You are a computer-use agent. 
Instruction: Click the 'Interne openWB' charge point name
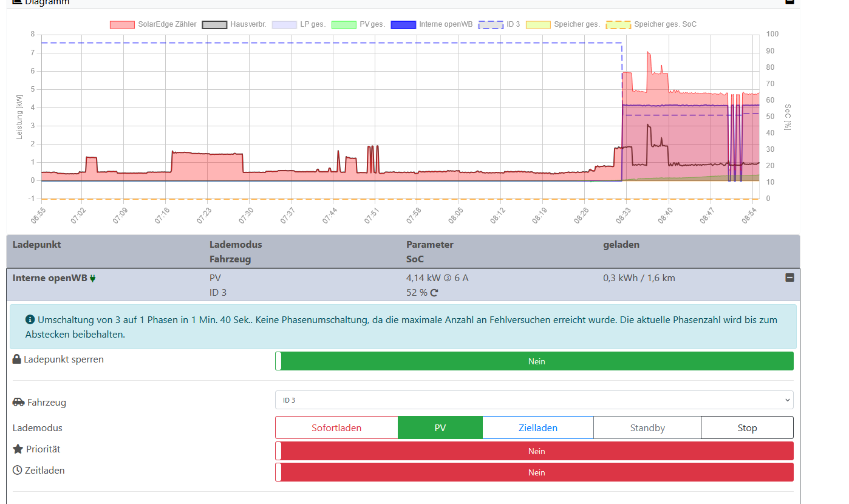tap(50, 278)
